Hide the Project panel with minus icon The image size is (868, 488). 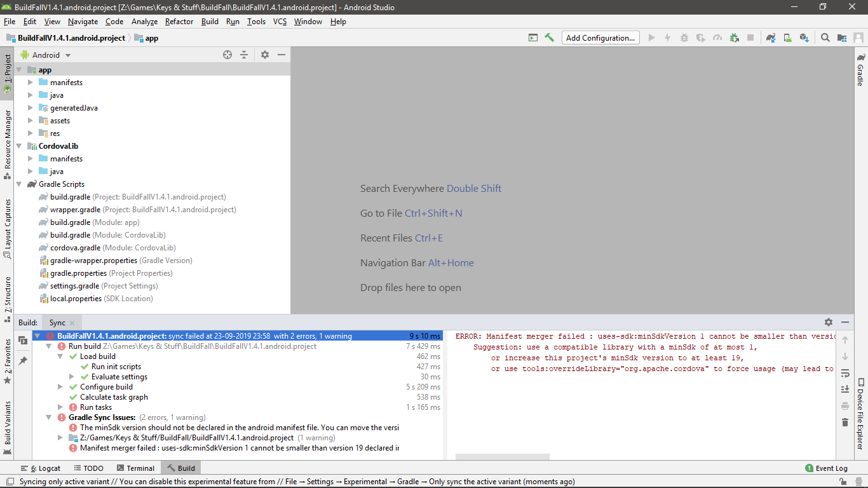(281, 55)
